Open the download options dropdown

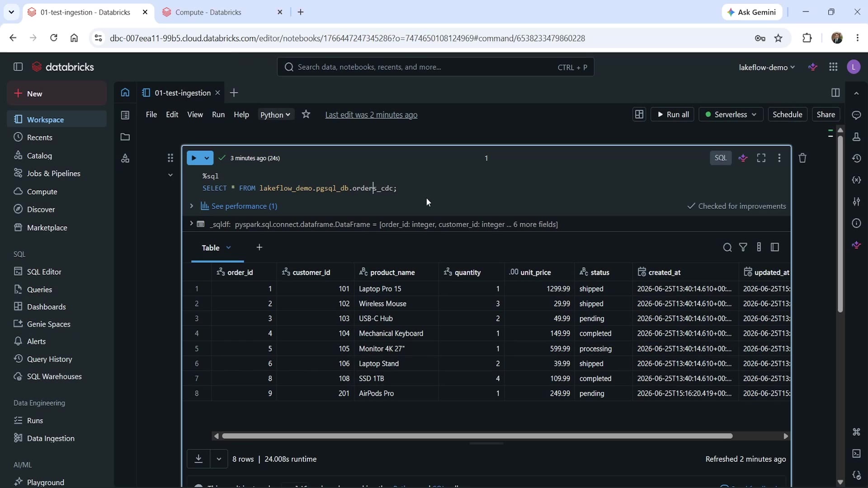(x=219, y=459)
